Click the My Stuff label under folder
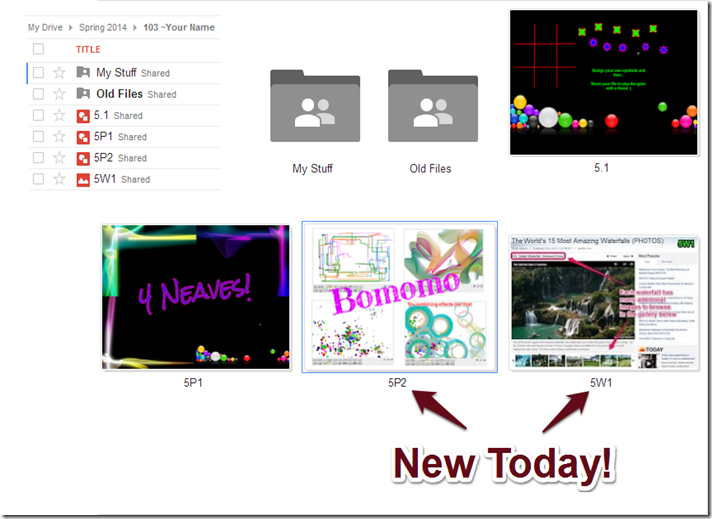Screen dimensions: 712x519 [312, 168]
